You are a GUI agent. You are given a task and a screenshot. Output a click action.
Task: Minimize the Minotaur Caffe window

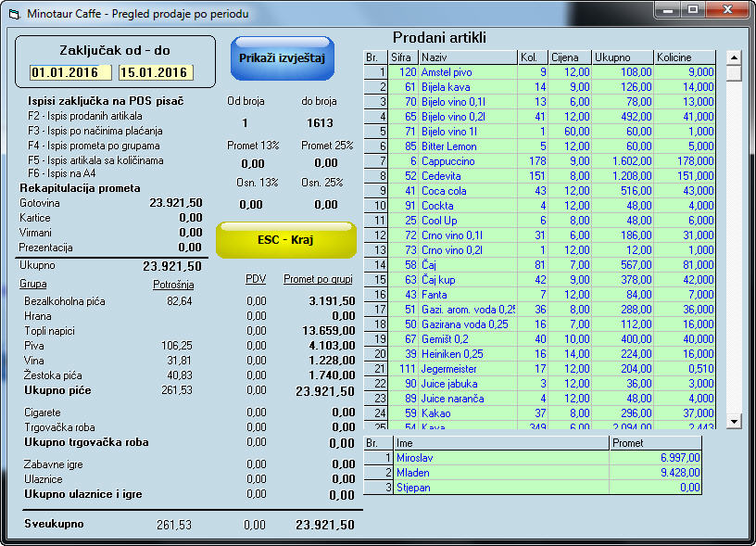click(x=667, y=10)
